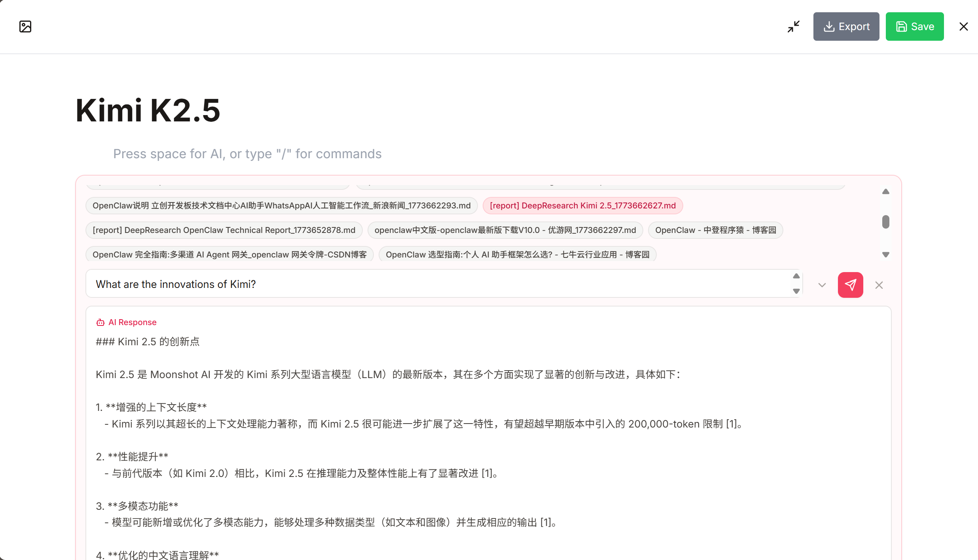
Task: Close the editor with the top-right X
Action: (964, 26)
